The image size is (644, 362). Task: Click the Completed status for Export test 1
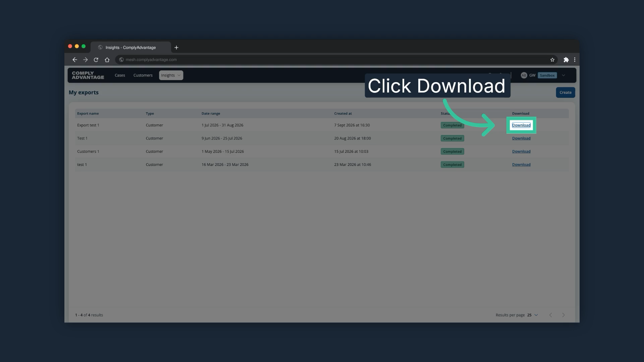pos(452,125)
